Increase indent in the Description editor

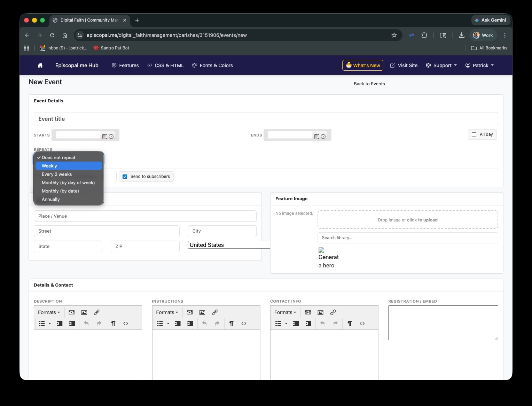pyautogui.click(x=72, y=323)
